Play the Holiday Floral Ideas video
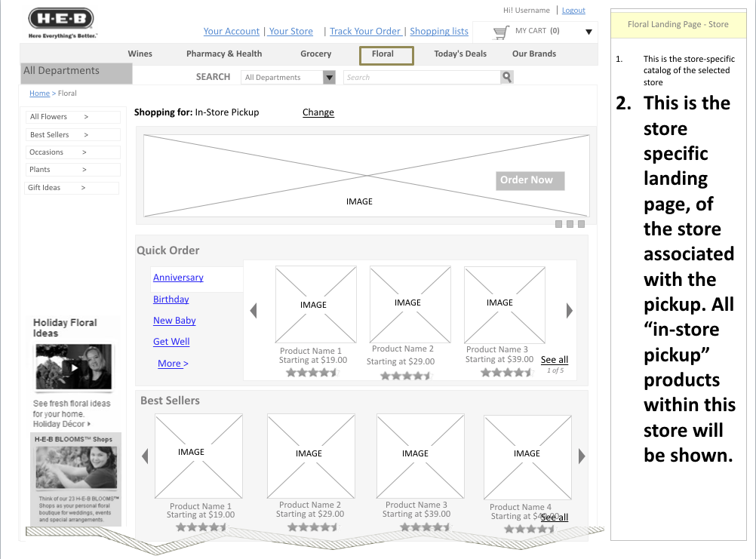Screen dimensions: 756x559 pos(74,367)
